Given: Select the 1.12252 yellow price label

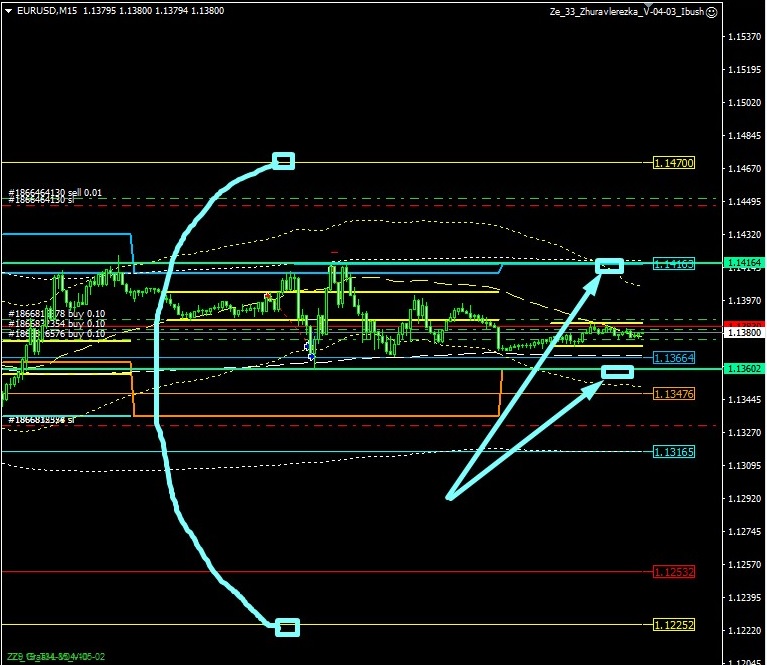Looking at the screenshot, I should tap(673, 624).
